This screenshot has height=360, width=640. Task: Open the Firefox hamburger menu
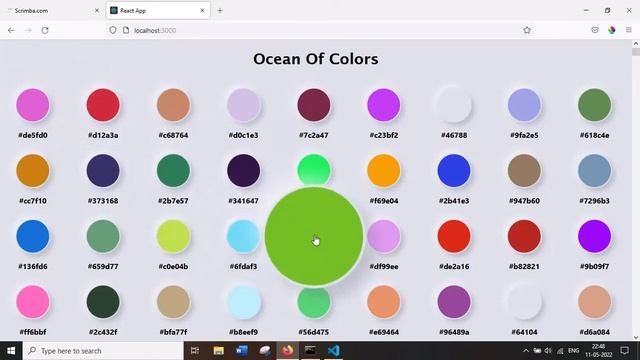click(x=629, y=30)
